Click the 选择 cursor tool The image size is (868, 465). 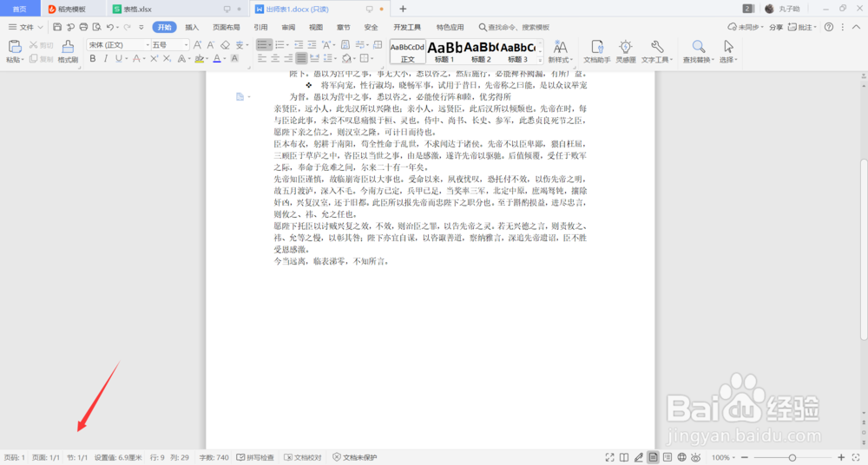[x=728, y=52]
